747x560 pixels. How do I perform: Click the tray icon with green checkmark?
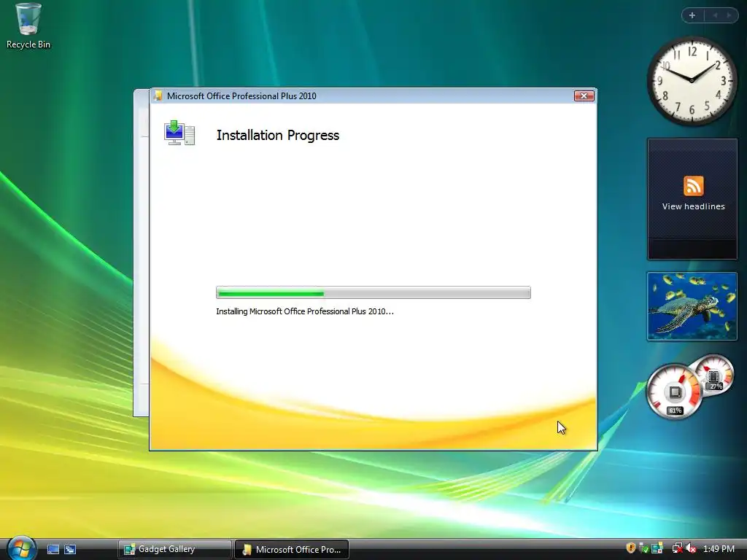click(x=643, y=548)
